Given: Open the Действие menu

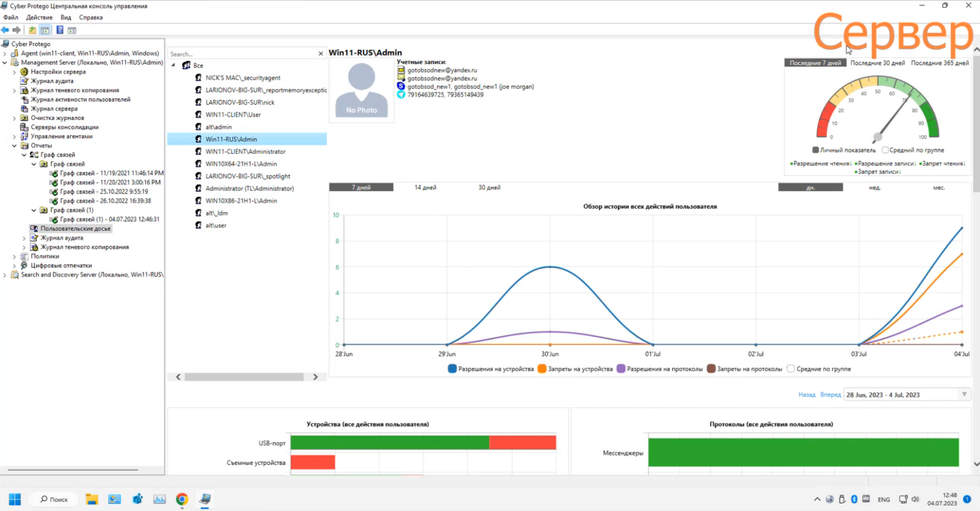Looking at the screenshot, I should (39, 17).
